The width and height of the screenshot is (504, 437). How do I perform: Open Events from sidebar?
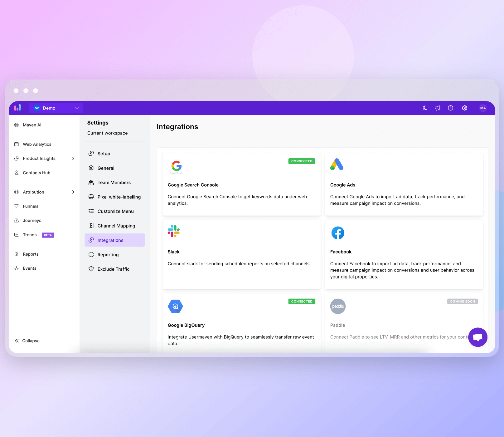point(30,268)
